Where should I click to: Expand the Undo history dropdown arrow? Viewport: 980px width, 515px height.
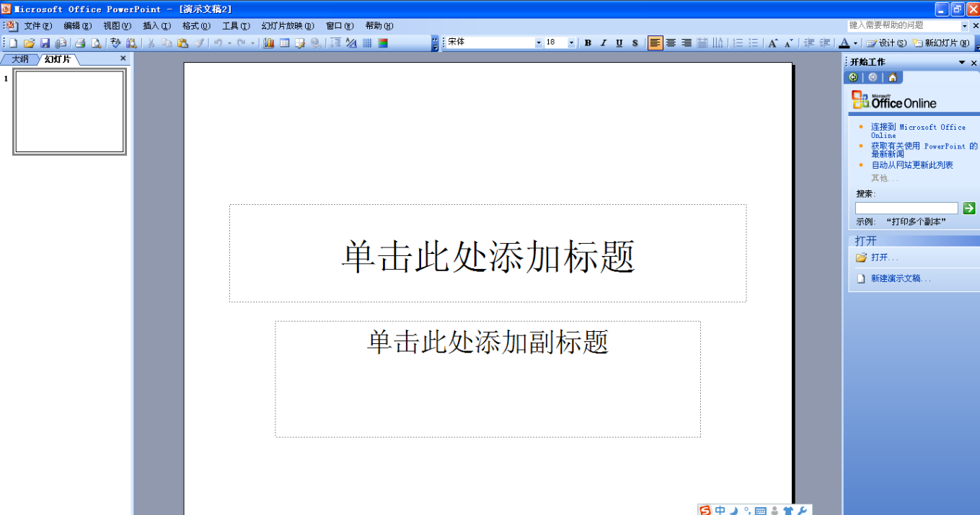229,43
